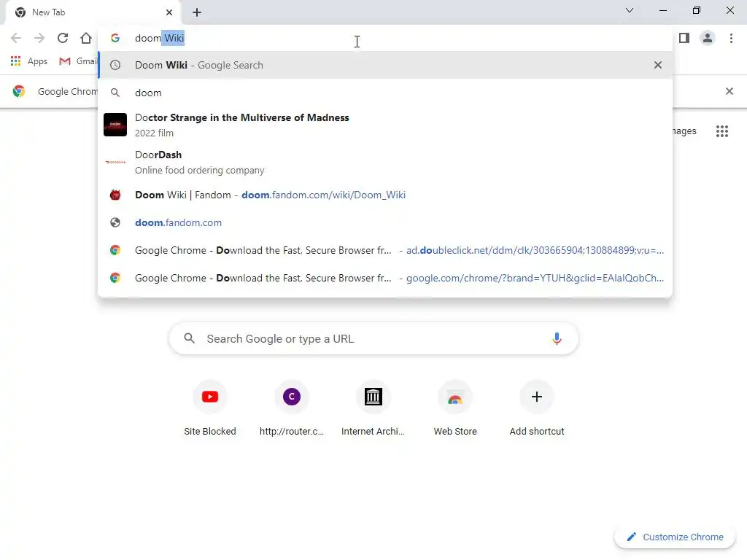The image size is (747, 560).
Task: Choose the plain doom search suggestion
Action: [x=385, y=93]
